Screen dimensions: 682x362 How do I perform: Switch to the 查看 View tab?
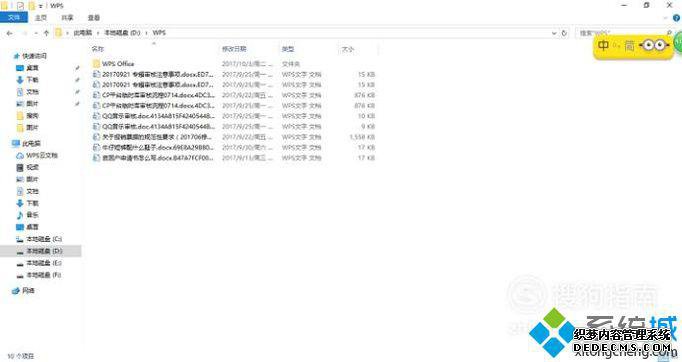click(94, 17)
